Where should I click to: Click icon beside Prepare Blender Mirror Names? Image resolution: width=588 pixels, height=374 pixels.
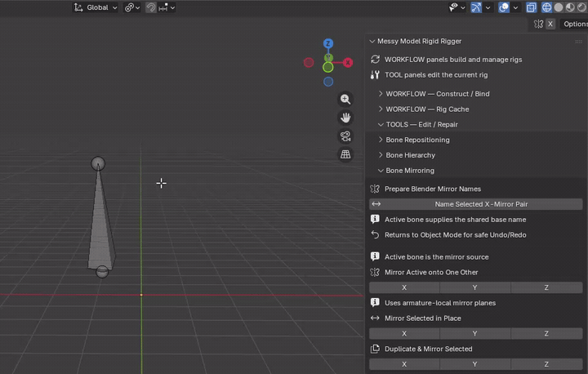tap(375, 189)
